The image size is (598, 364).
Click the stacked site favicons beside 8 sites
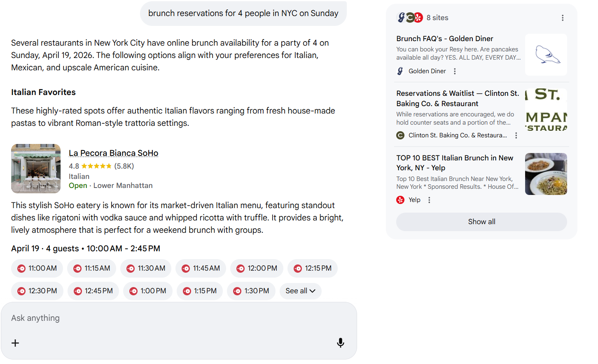coord(409,18)
